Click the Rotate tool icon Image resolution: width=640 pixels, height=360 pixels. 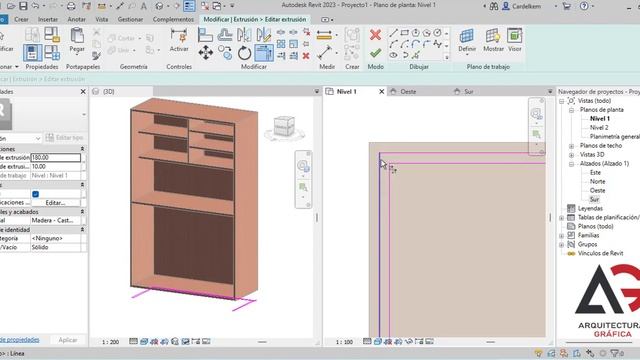244,53
